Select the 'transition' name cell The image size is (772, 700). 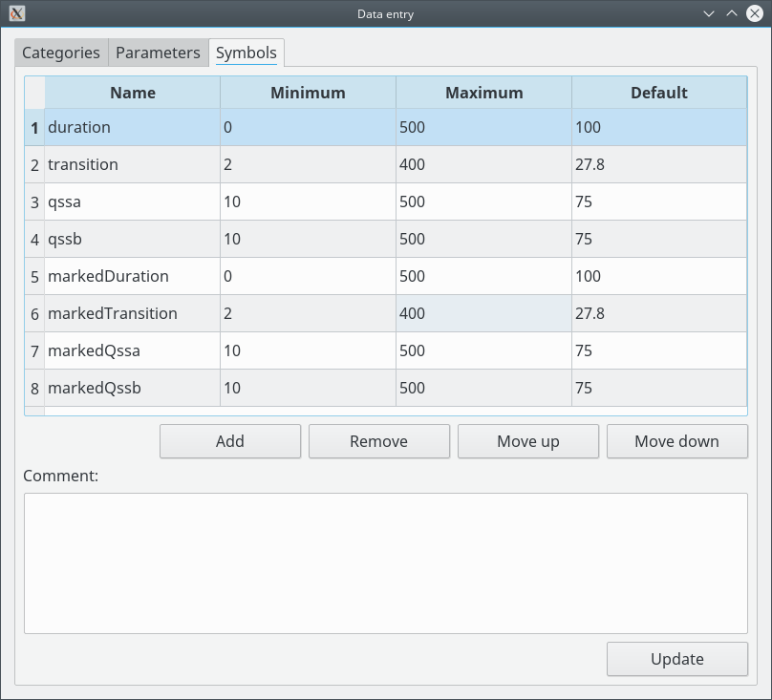click(x=133, y=164)
